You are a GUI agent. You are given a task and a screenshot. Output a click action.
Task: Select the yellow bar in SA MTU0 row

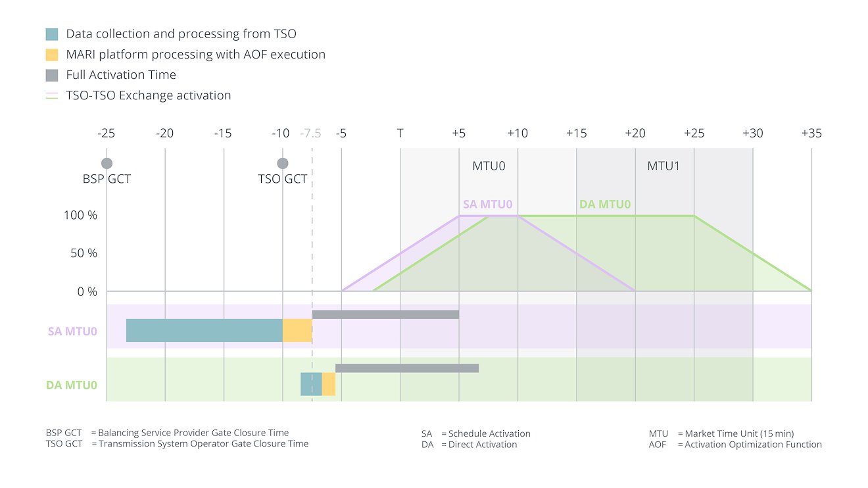[x=297, y=330]
